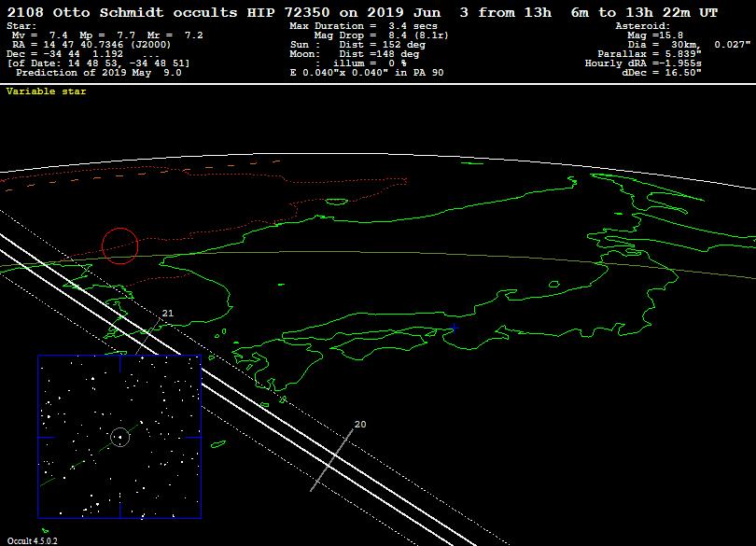Screen dimensions: 756x546
Task: Click the 'dDec = 16.50"' value
Action: [661, 73]
